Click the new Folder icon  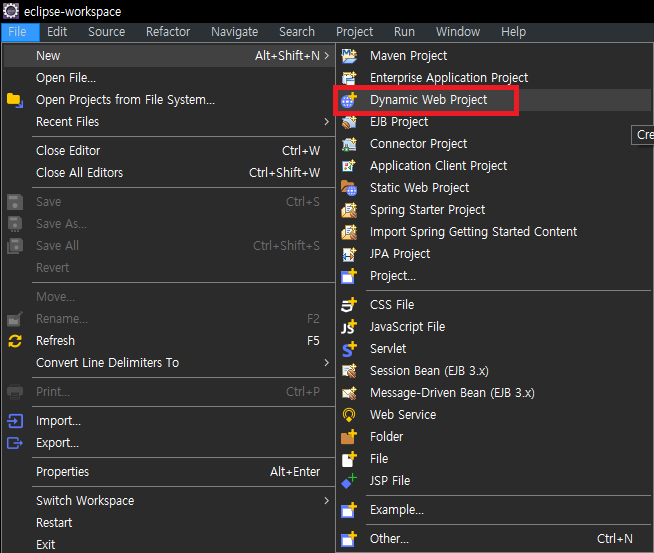coord(349,437)
